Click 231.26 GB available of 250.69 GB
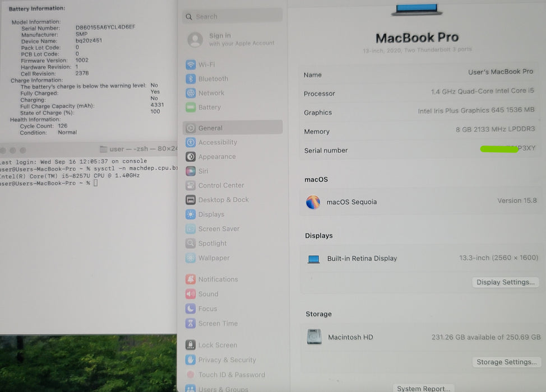The width and height of the screenshot is (546, 392). coord(486,337)
